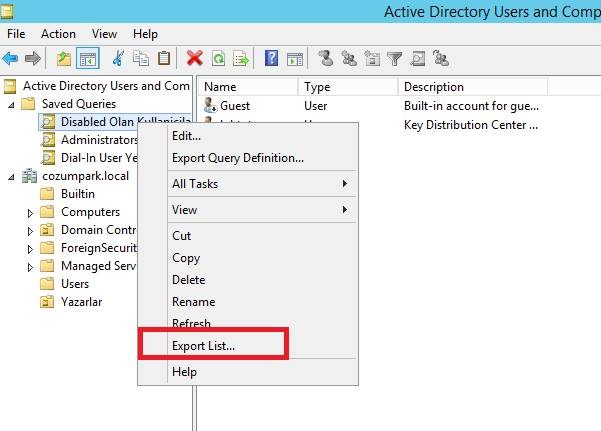Click the Refresh toolbar icon
This screenshot has width=601, height=431.
(218, 59)
